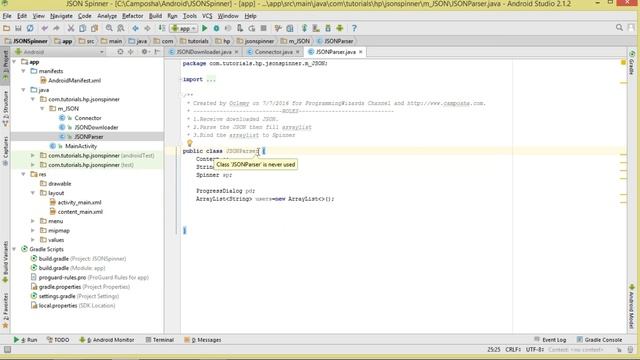Select activity_main.xml layout file

tap(79, 202)
